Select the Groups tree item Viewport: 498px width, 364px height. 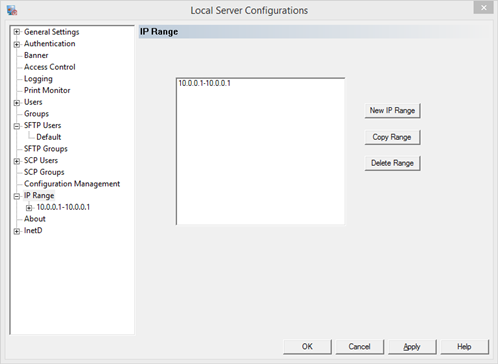pos(36,114)
